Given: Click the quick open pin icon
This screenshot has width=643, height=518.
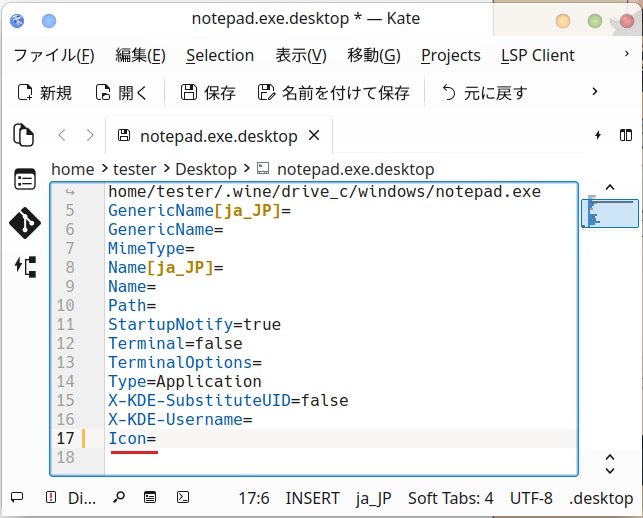Looking at the screenshot, I should 598,135.
